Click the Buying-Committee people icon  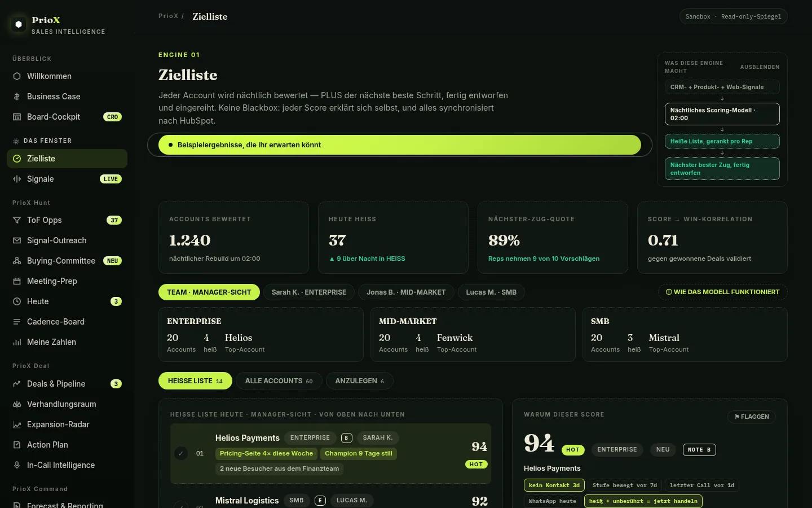pyautogui.click(x=17, y=261)
